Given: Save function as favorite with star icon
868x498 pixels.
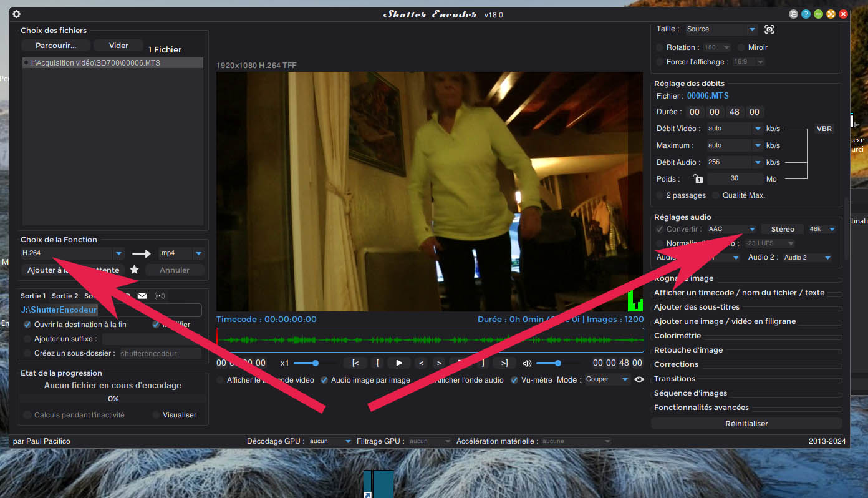Looking at the screenshot, I should 134,270.
